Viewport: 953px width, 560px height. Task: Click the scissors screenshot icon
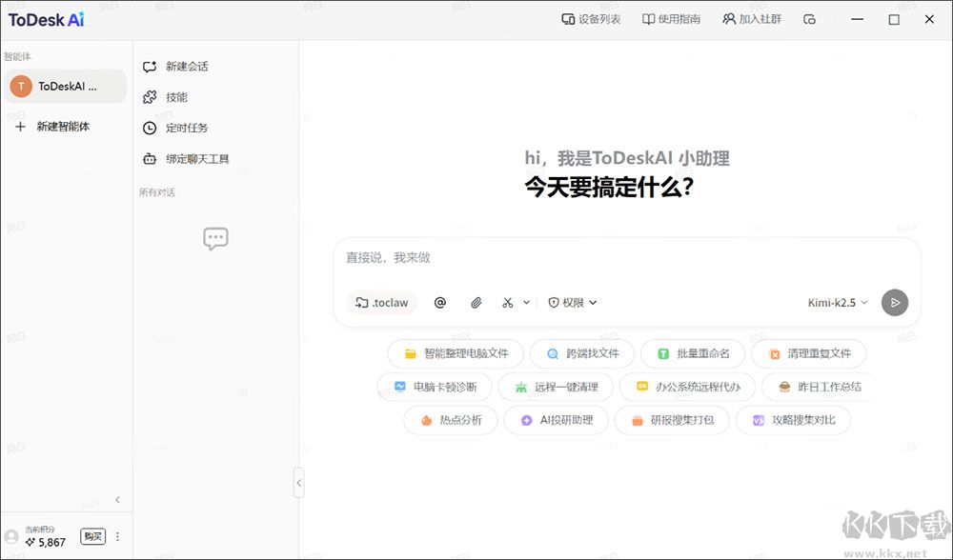[508, 303]
